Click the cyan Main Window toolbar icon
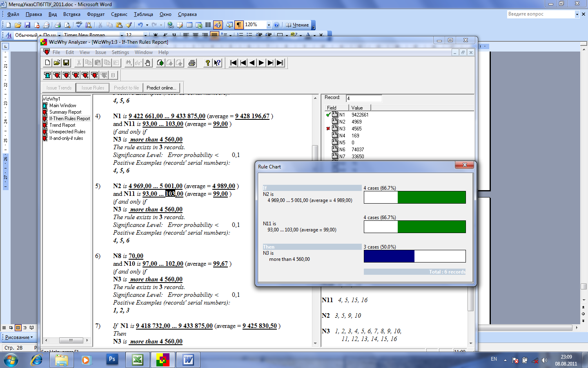Viewport: 588px width, 368px height. [47, 75]
